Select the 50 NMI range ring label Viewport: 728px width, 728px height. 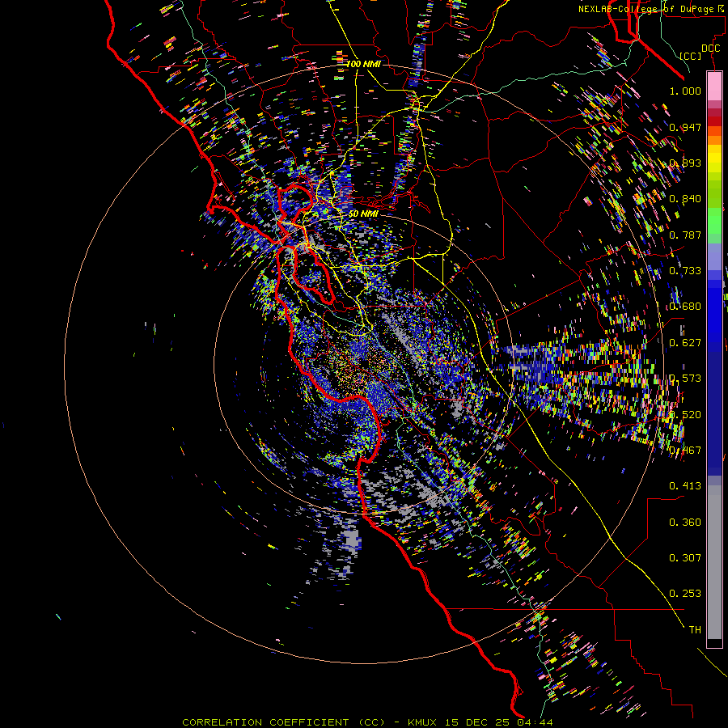click(363, 214)
